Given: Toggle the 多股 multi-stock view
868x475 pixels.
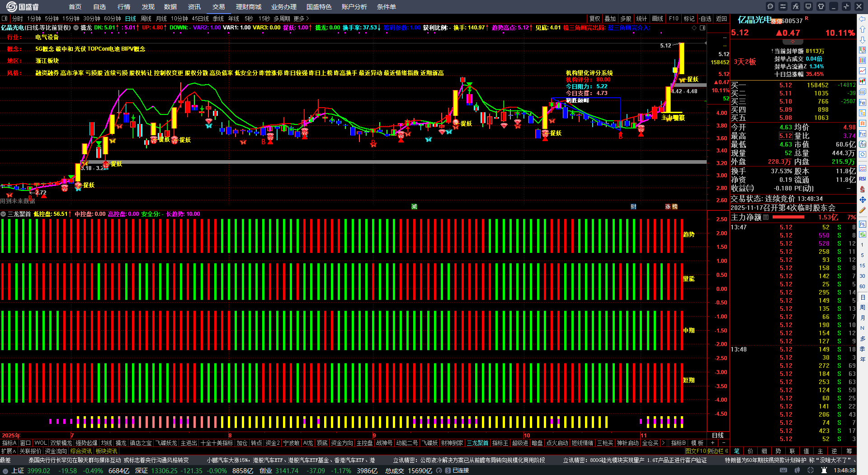Looking at the screenshot, I should point(626,19).
